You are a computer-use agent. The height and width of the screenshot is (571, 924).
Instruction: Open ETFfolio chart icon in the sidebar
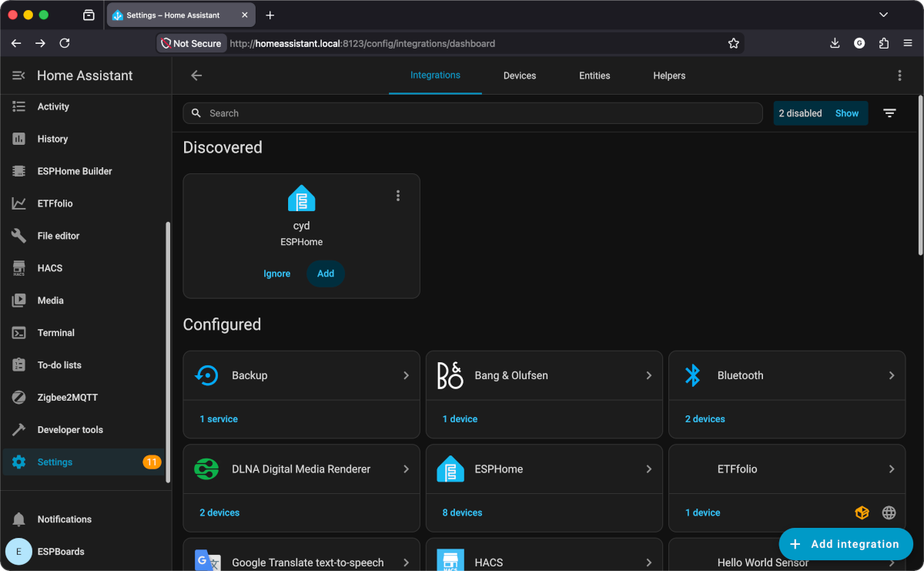[19, 203]
